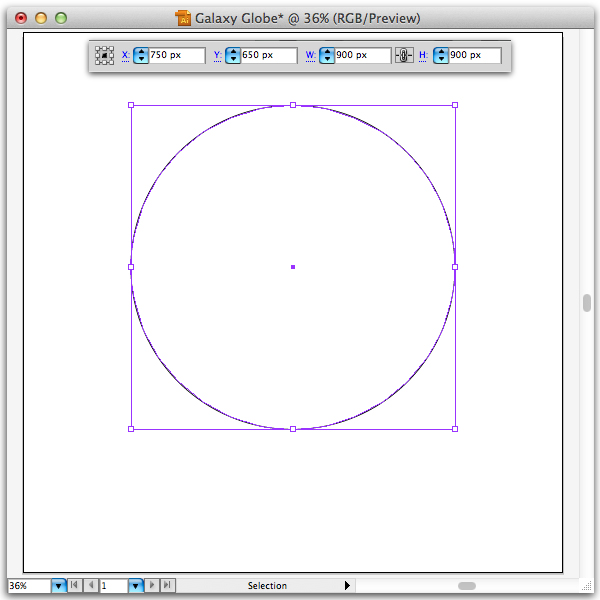Click the Galaxy Globe window title text
This screenshot has width=600, height=600.
tap(308, 18)
